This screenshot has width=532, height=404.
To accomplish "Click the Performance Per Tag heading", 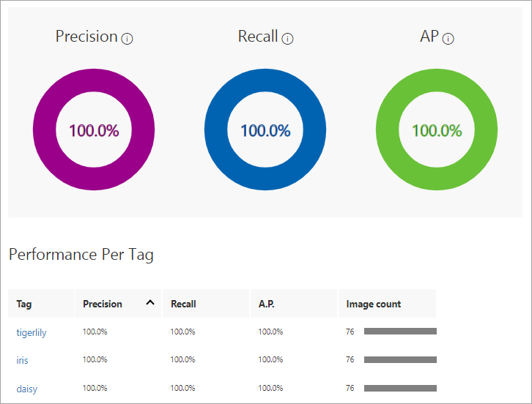I will click(81, 255).
